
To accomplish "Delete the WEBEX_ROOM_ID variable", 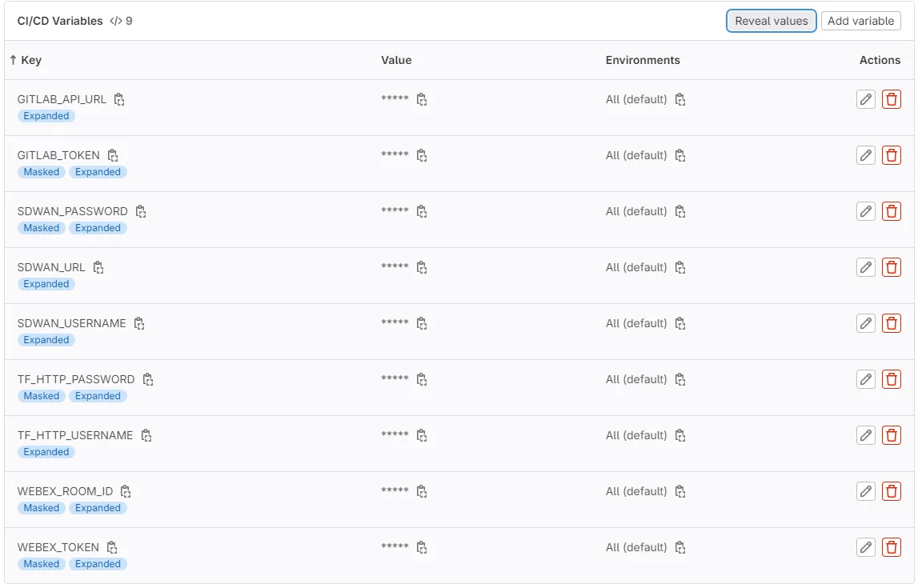I will pyautogui.click(x=891, y=491).
